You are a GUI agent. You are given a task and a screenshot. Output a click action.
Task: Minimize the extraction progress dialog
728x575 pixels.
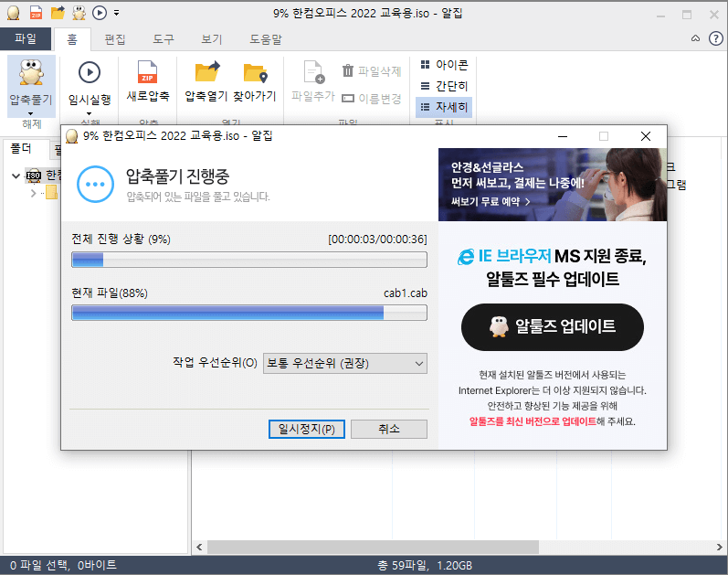point(563,136)
